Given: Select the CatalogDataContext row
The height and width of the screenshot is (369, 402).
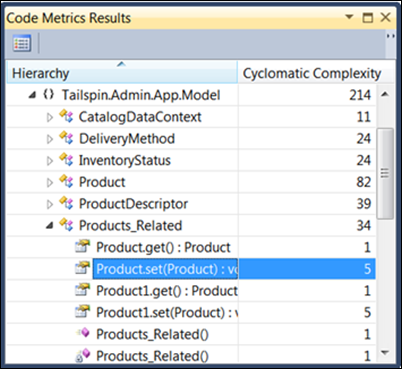Looking at the screenshot, I should coord(191,117).
